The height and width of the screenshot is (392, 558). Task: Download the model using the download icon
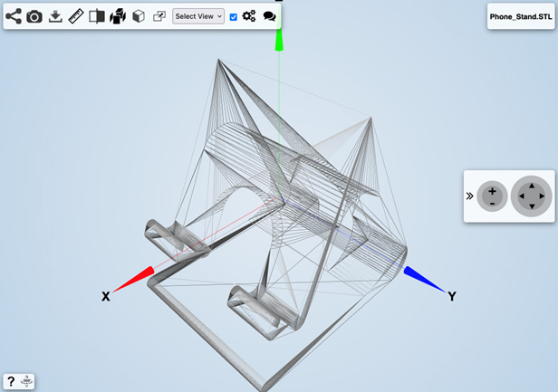(55, 16)
